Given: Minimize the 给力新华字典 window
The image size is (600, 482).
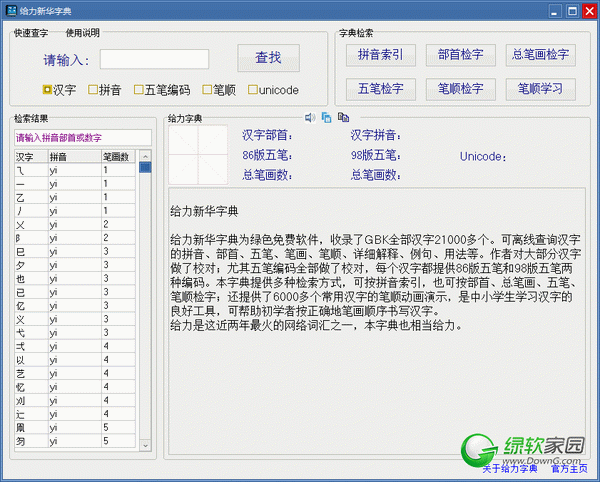Looking at the screenshot, I should click(554, 11).
